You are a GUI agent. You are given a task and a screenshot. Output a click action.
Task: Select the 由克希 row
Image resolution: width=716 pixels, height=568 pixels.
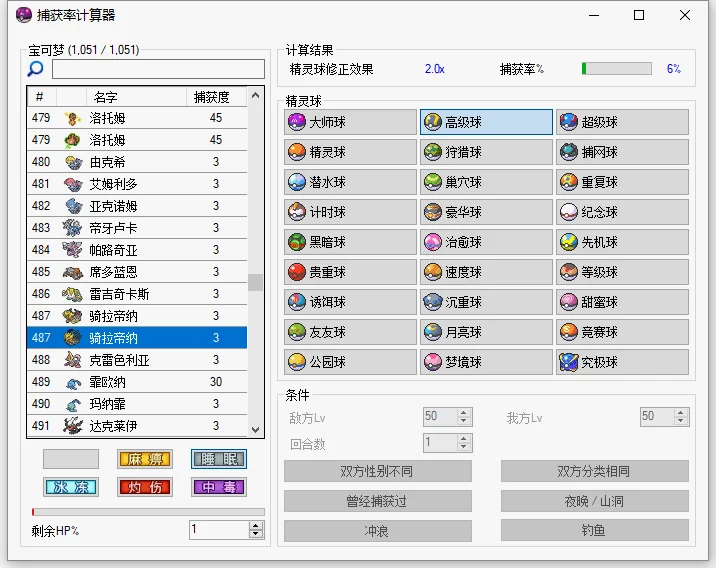coord(137,162)
